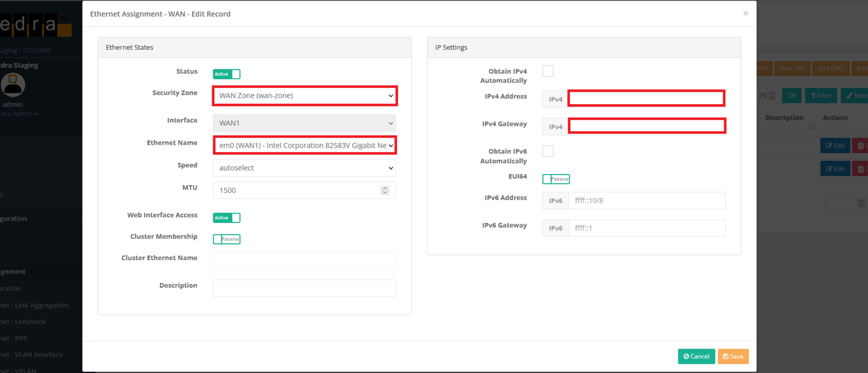Check Obtain IPv4 Automatically checkbox

pyautogui.click(x=548, y=72)
